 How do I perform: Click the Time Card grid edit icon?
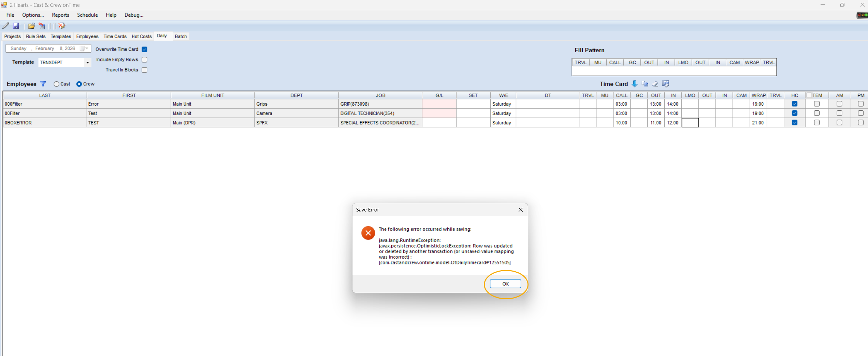click(665, 84)
